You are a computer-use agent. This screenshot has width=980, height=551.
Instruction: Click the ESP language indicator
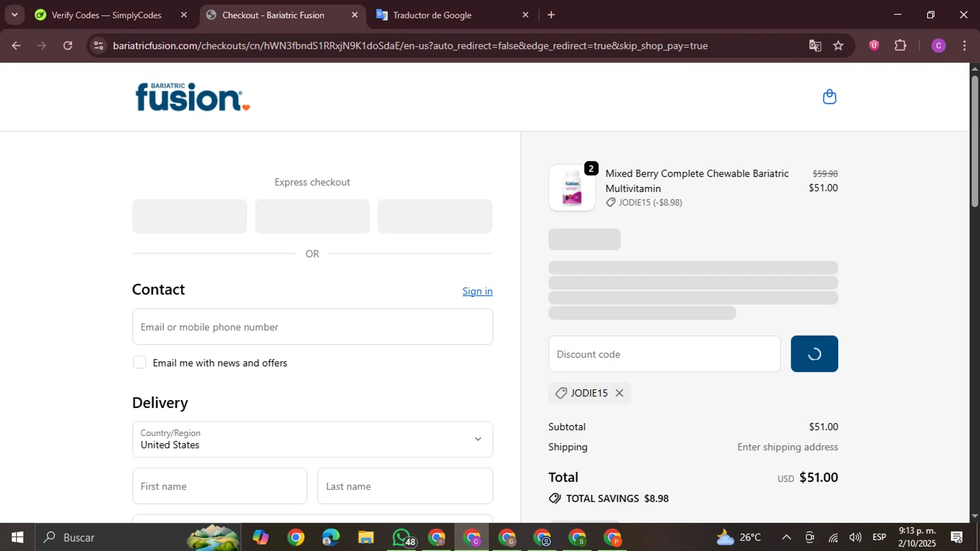point(879,537)
